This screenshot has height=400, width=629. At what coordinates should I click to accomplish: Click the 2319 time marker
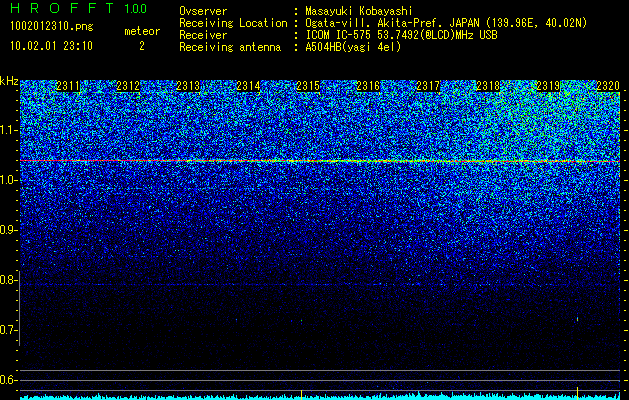[548, 86]
